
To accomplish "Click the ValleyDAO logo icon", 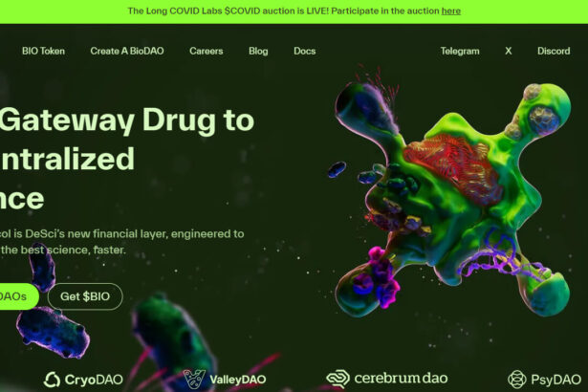I will coord(194,379).
